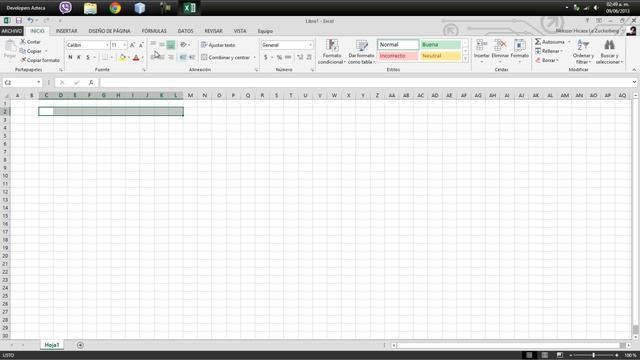Click the Formato cells icon
This screenshot has height=360, width=640.
point(520,45)
